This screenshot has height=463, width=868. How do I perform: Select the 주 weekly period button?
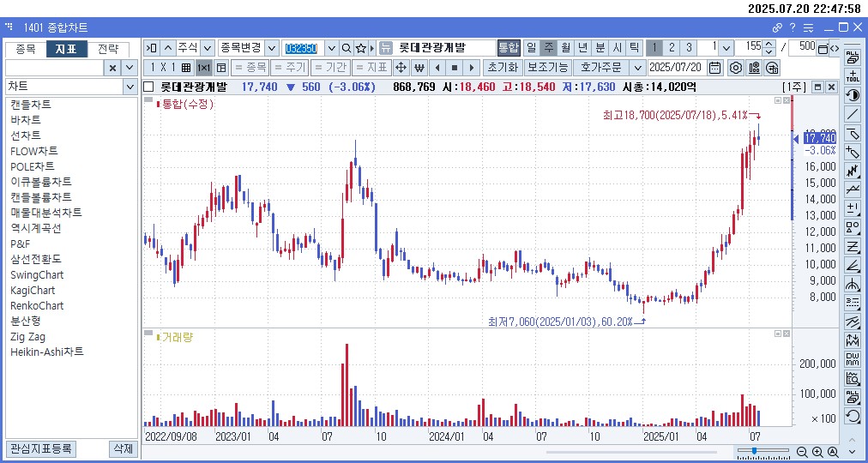pos(549,47)
